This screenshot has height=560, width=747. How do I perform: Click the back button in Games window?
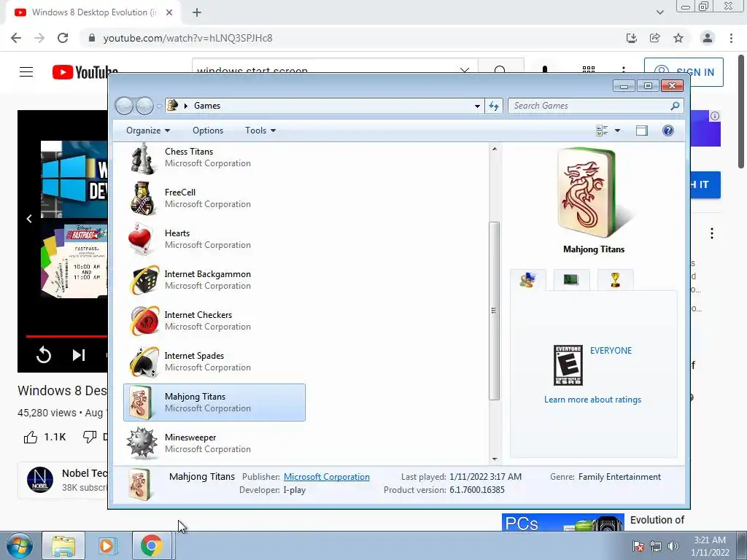(124, 106)
